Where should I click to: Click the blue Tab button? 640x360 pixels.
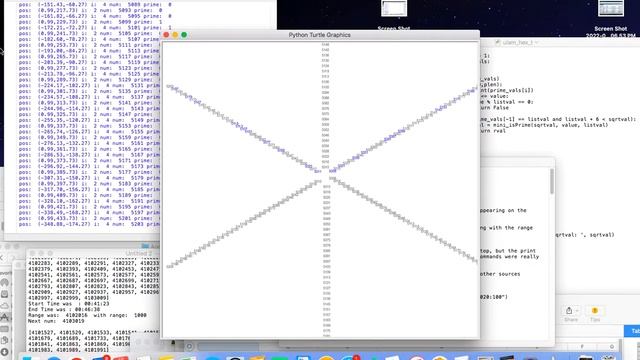(x=632, y=331)
